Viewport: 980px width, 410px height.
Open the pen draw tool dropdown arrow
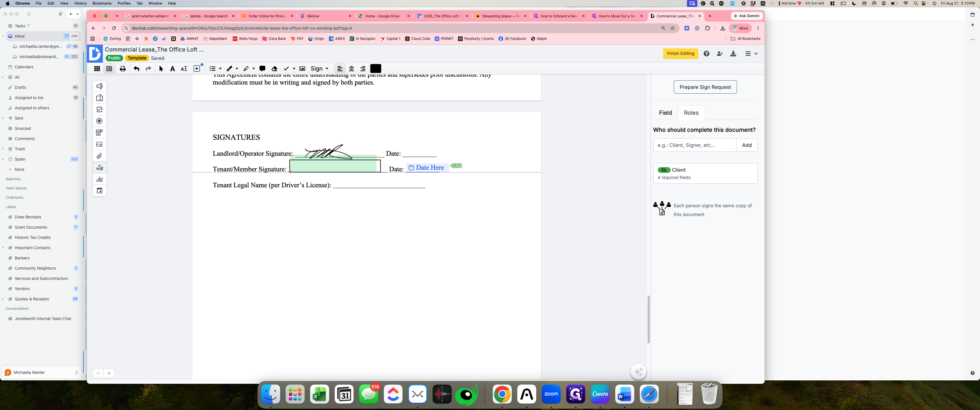coord(237,69)
